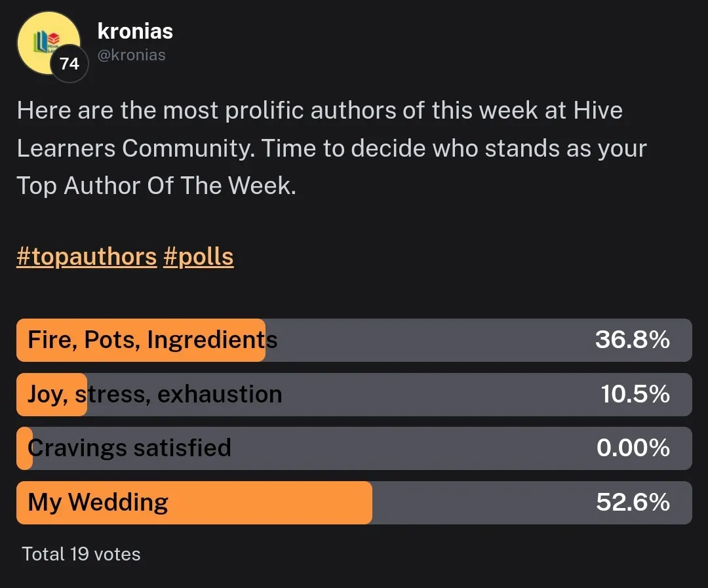The width and height of the screenshot is (708, 588).
Task: Click the 0.00% result percentage
Action: (x=633, y=448)
